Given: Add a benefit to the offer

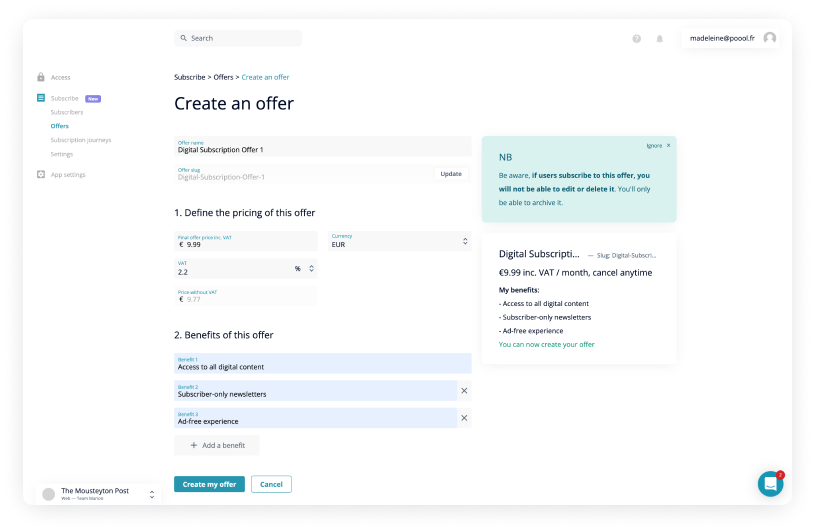Looking at the screenshot, I should coord(217,445).
